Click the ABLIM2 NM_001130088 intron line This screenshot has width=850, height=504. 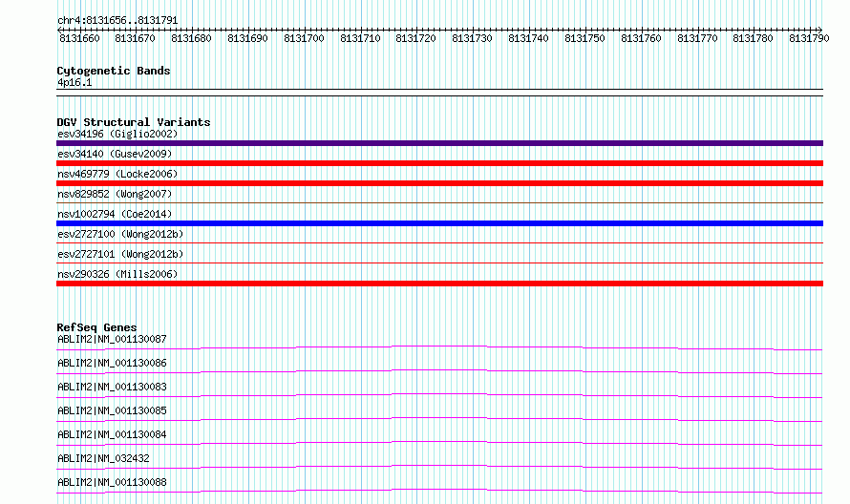[439, 491]
